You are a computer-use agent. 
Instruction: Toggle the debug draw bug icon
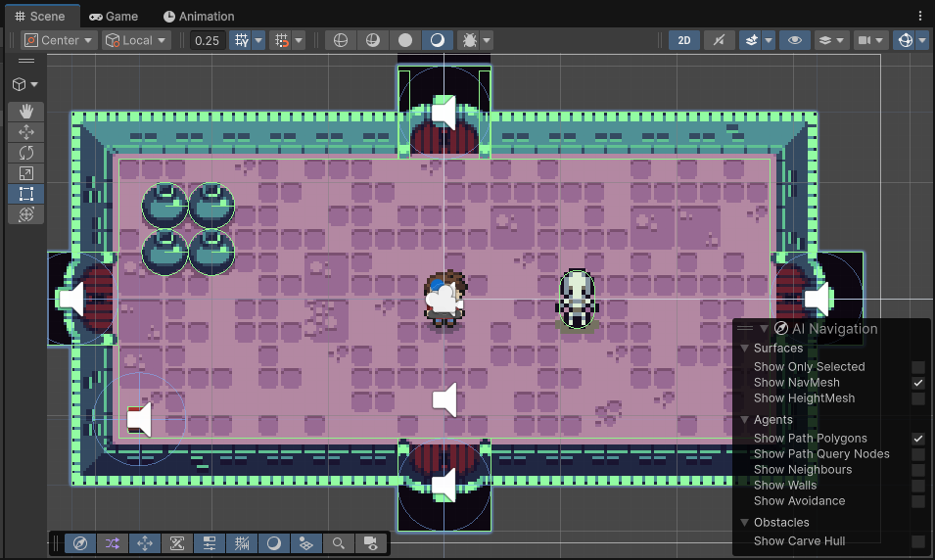(470, 40)
